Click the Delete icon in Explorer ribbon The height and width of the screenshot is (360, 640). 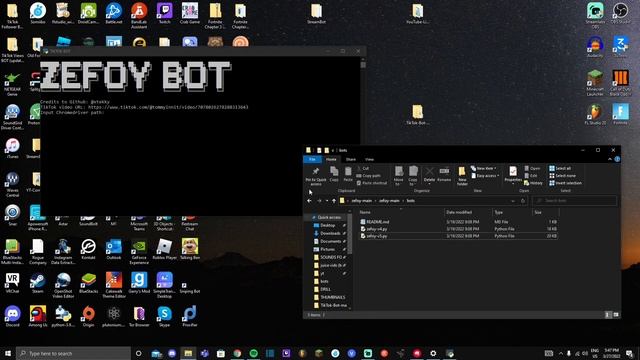click(x=429, y=174)
